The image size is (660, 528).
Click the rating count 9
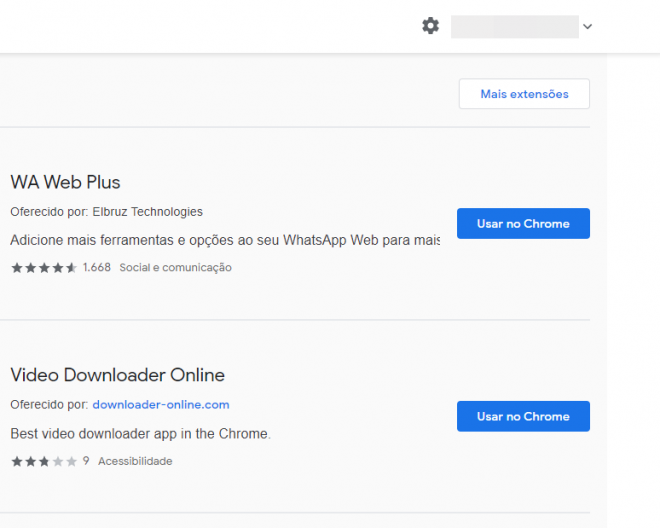pyautogui.click(x=86, y=461)
